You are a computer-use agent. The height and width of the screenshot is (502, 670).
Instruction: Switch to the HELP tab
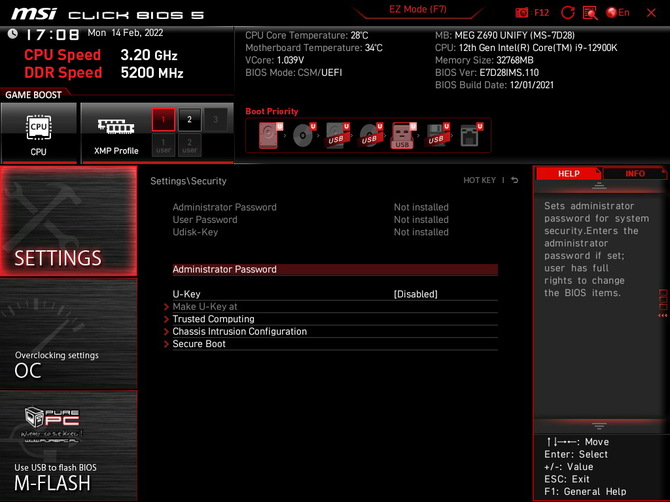tap(568, 173)
